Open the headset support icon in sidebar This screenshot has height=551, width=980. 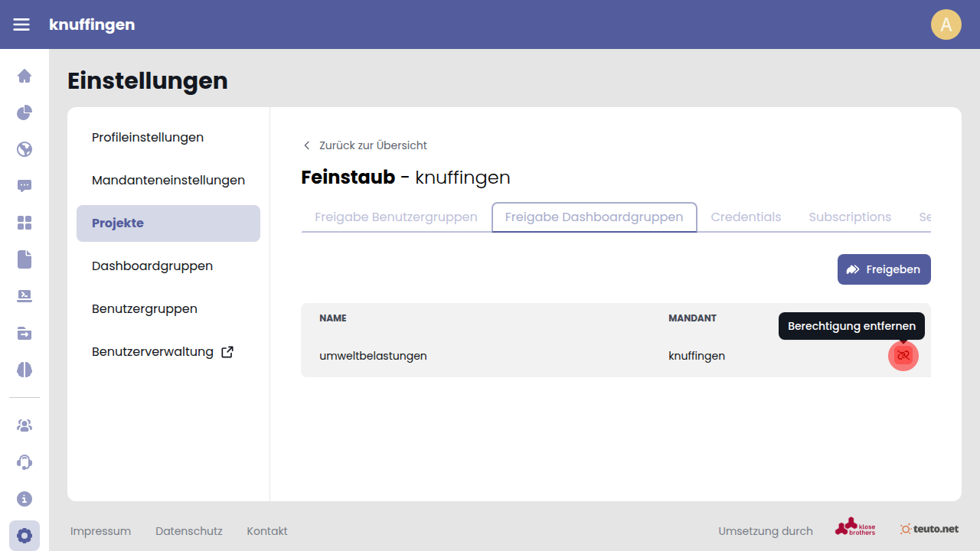24,462
